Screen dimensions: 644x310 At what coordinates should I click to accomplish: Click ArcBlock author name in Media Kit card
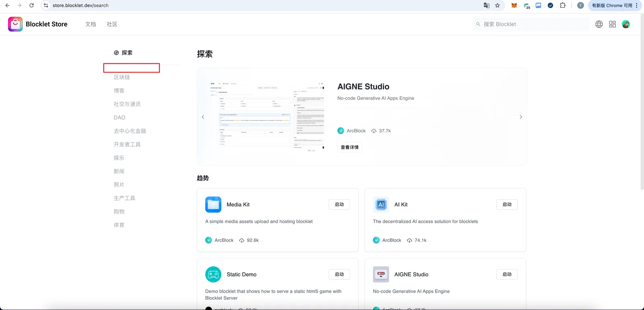coord(224,240)
